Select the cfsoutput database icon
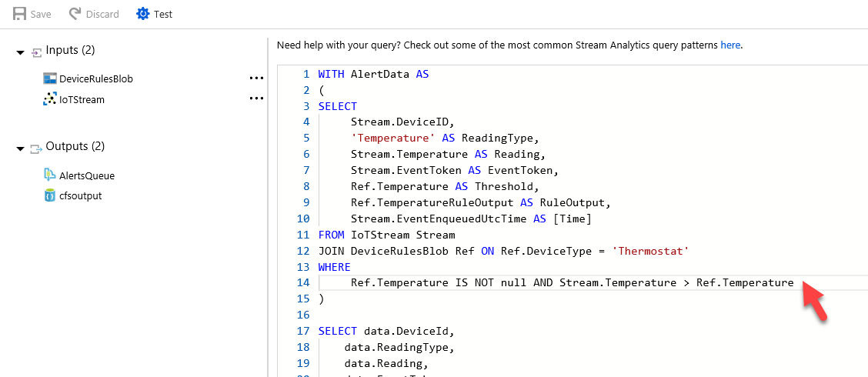This screenshot has width=868, height=377. pos(50,195)
